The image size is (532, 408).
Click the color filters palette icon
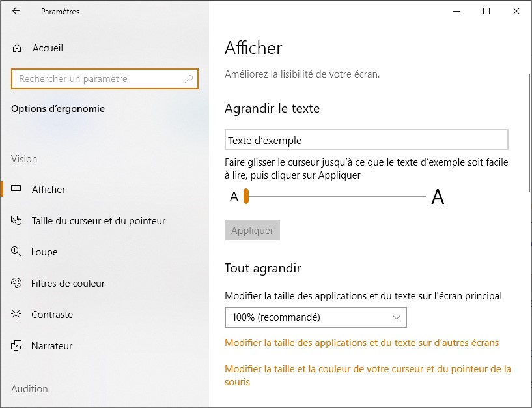point(17,284)
